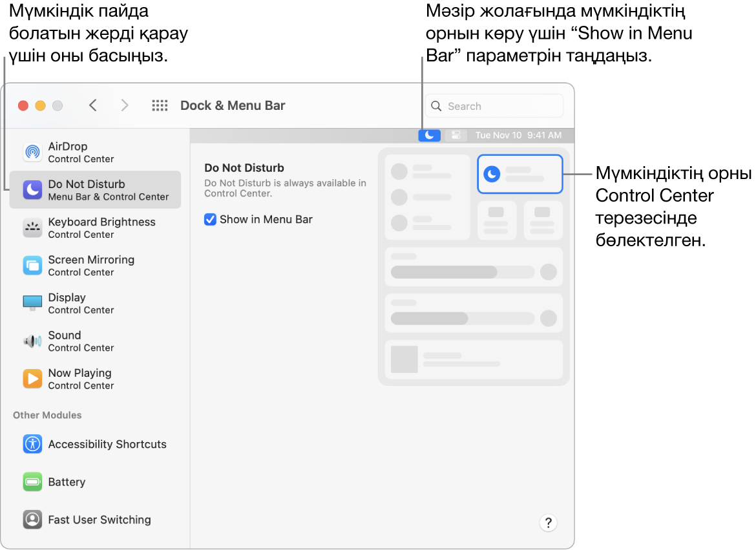
Task: Click the Screen Time icon in the preview bar
Action: click(x=456, y=135)
